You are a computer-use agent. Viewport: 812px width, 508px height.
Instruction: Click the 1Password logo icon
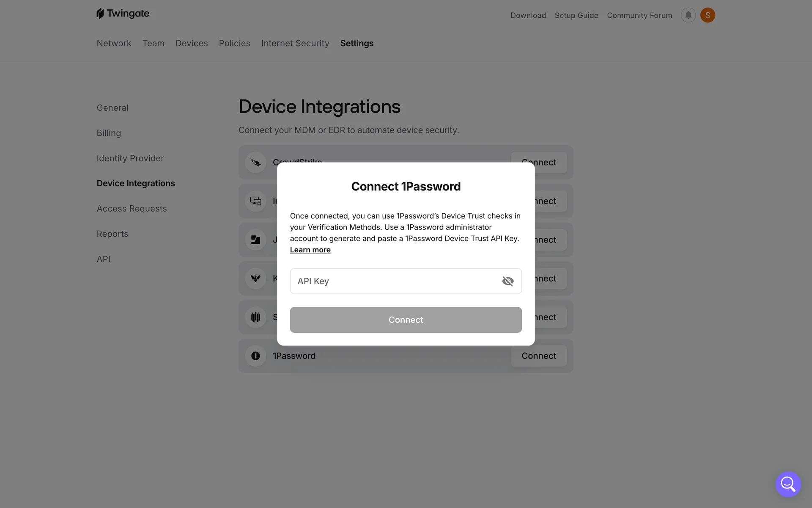[255, 356]
